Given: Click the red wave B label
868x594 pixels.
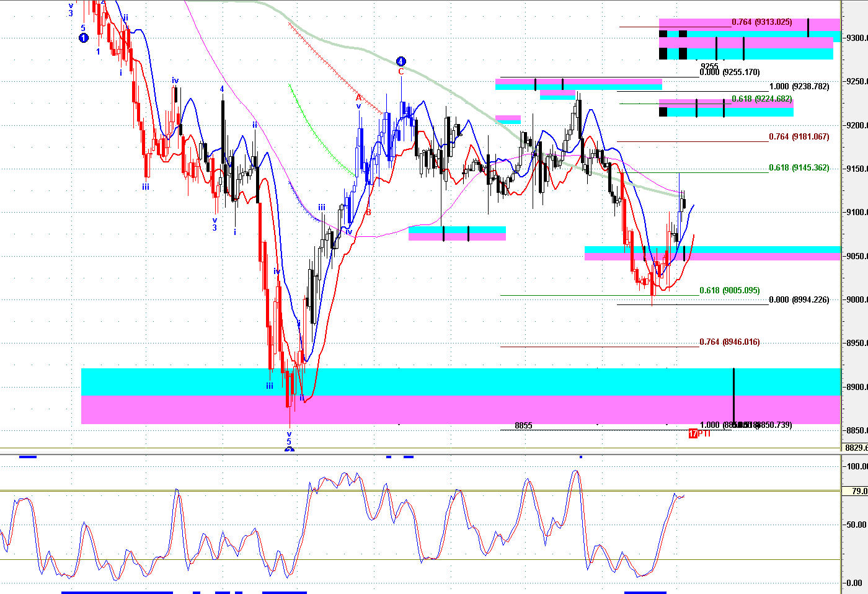Looking at the screenshot, I should (x=368, y=212).
